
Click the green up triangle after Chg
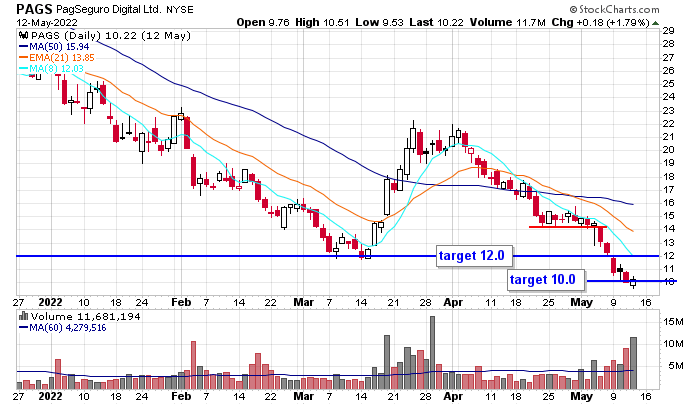[655, 22]
